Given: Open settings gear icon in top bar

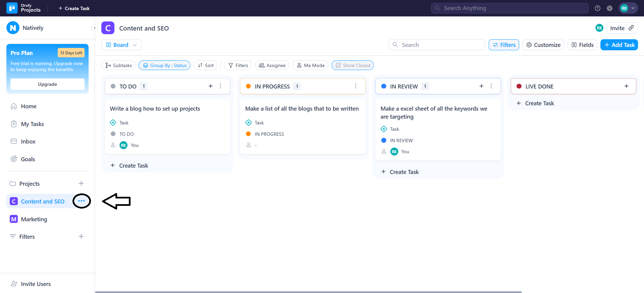Looking at the screenshot, I should 609,8.
